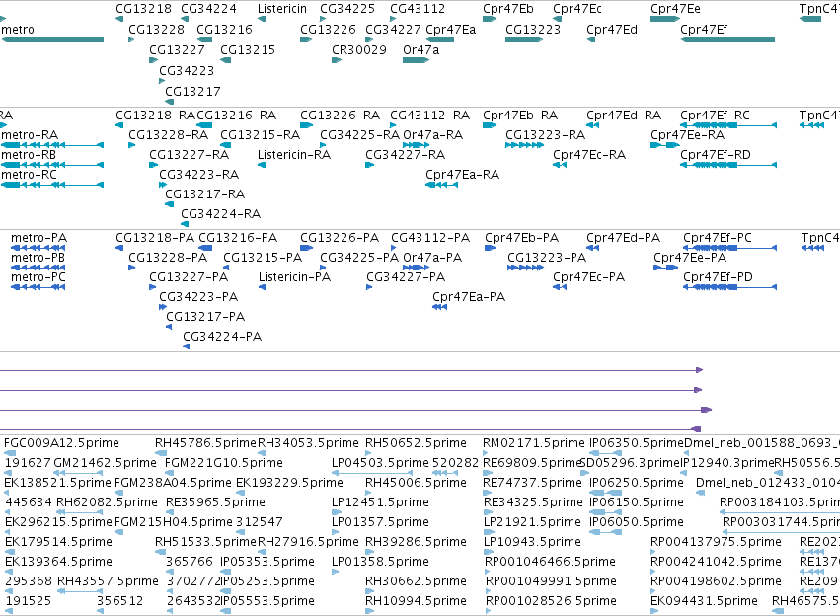The height and width of the screenshot is (616, 840).
Task: Open the EK094431.5prime EST label
Action: [x=704, y=601]
